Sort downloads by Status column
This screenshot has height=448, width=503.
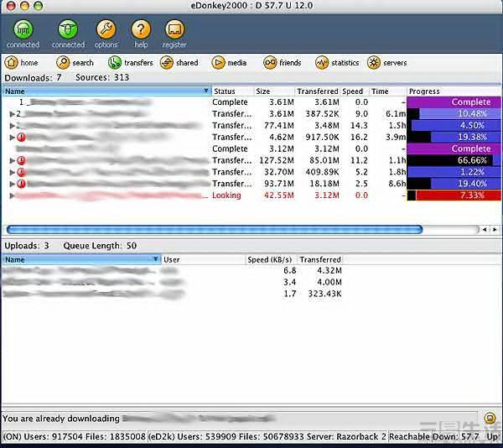click(x=232, y=91)
